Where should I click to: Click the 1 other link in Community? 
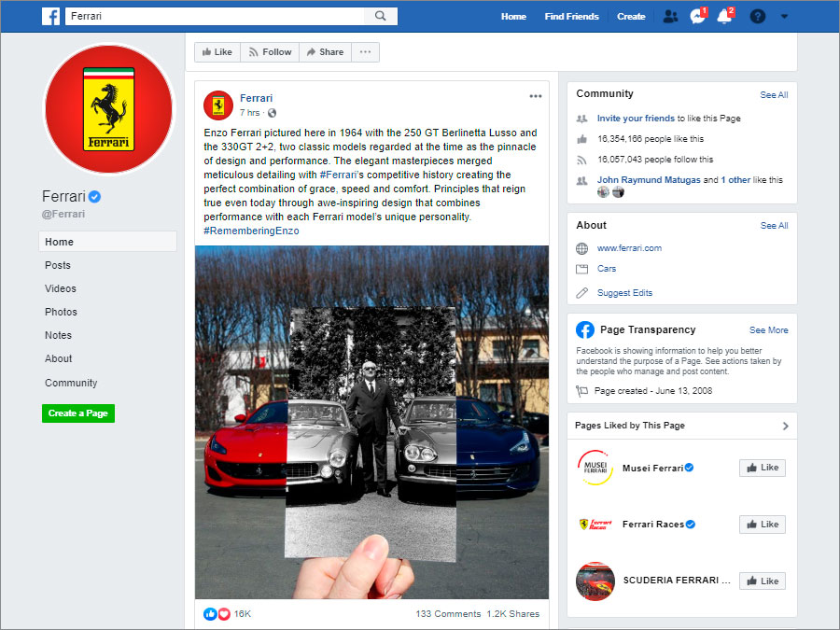tap(735, 180)
